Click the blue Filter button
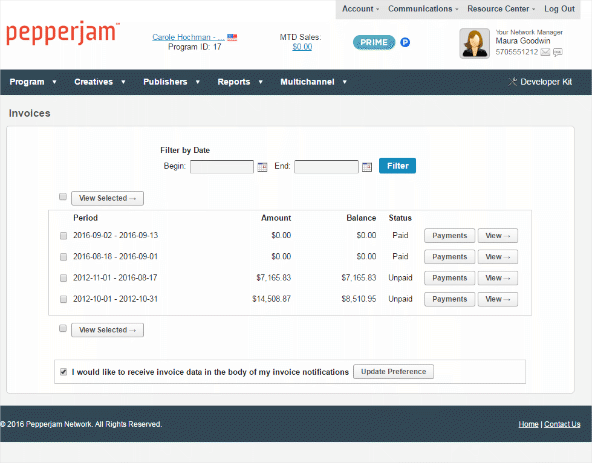 click(x=397, y=166)
